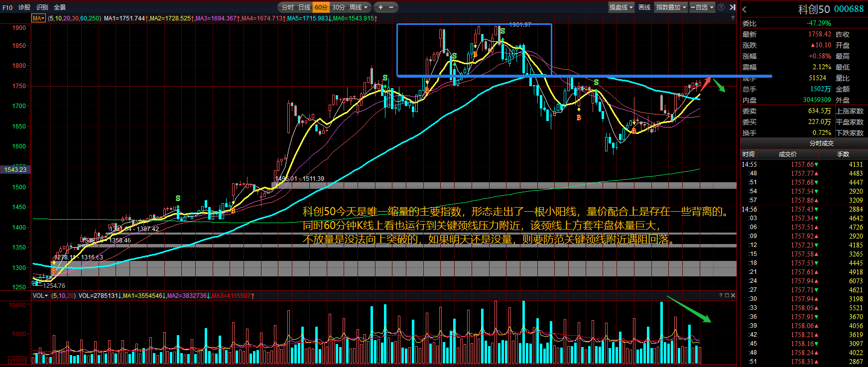Collapse the side panel with arrow icon

tap(733, 7)
